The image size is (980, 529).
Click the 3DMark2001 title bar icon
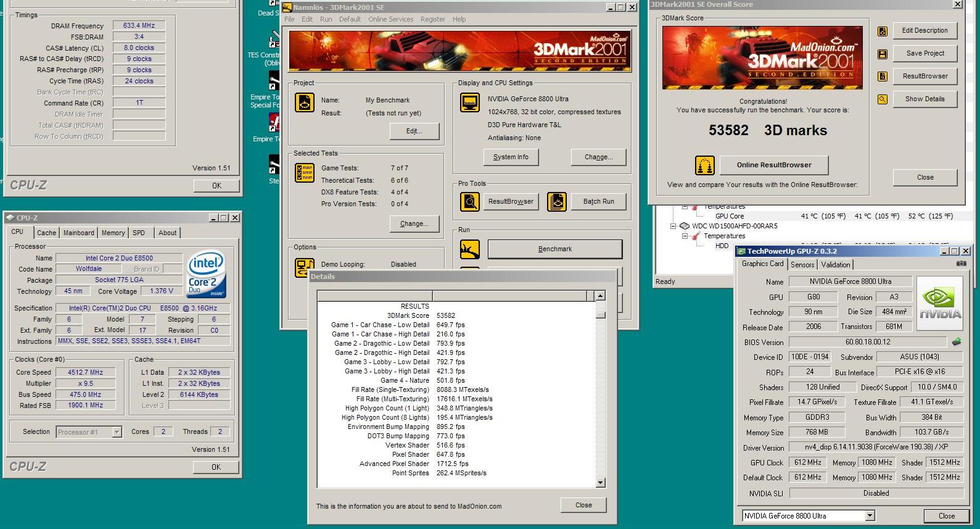click(287, 7)
